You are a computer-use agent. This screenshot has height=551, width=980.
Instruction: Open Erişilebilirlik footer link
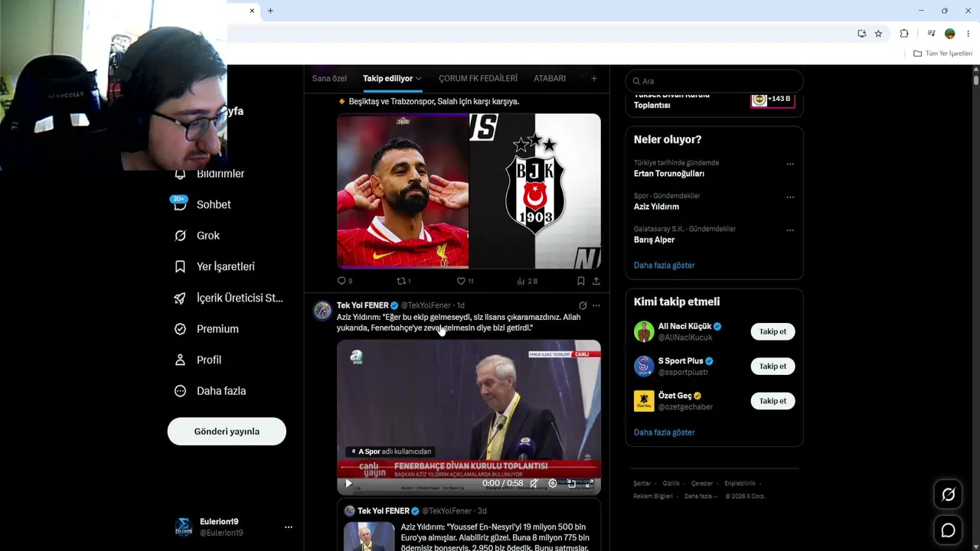[x=740, y=484]
